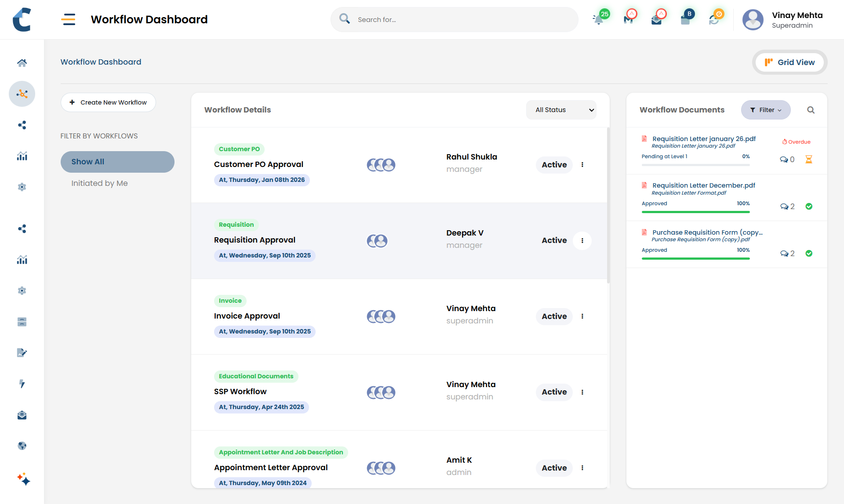The height and width of the screenshot is (504, 844).
Task: Select Initiated by Me filter
Action: pyautogui.click(x=99, y=183)
